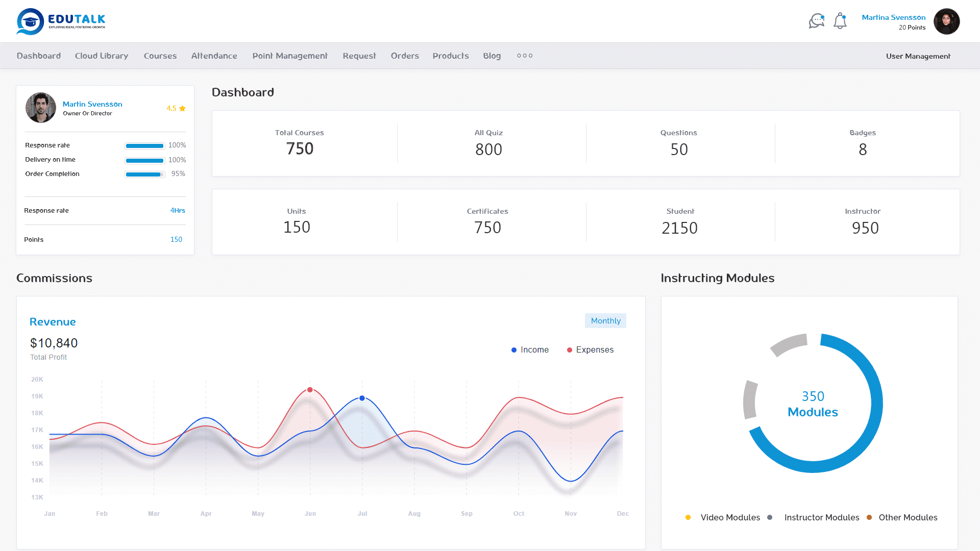This screenshot has width=980, height=551.
Task: Expand the Courses navigation dropdown
Action: (160, 55)
